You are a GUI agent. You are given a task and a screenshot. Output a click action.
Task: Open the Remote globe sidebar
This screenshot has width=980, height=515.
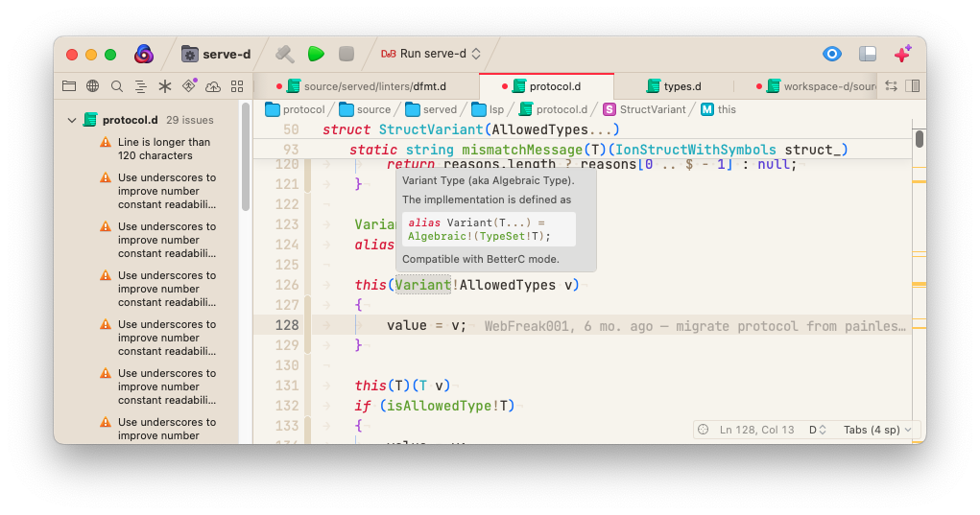coord(92,86)
